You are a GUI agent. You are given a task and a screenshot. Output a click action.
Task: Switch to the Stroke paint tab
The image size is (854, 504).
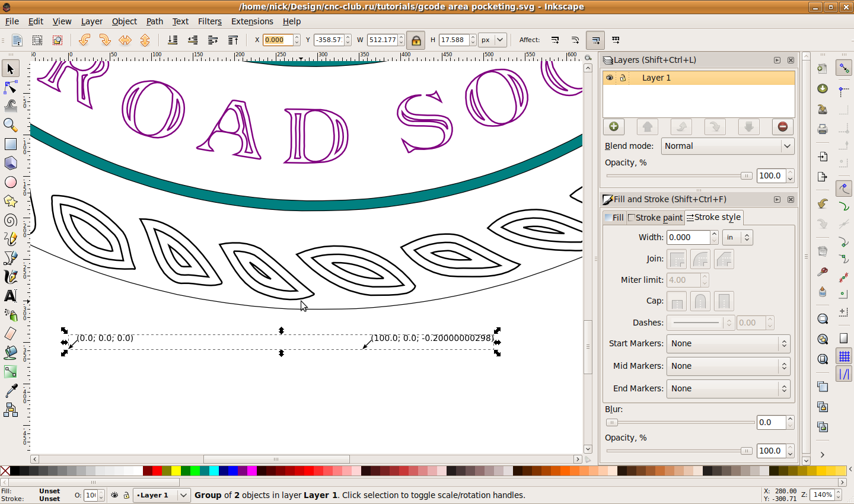655,218
